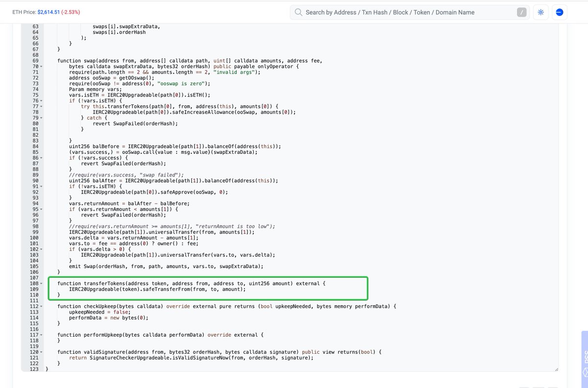Fold the vars.delta block at line 102

42,249
